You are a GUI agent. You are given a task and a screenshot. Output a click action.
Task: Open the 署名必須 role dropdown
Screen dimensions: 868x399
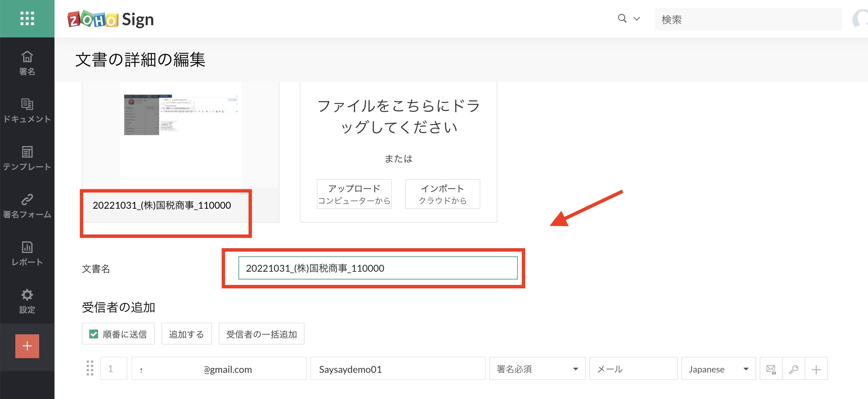pos(537,369)
